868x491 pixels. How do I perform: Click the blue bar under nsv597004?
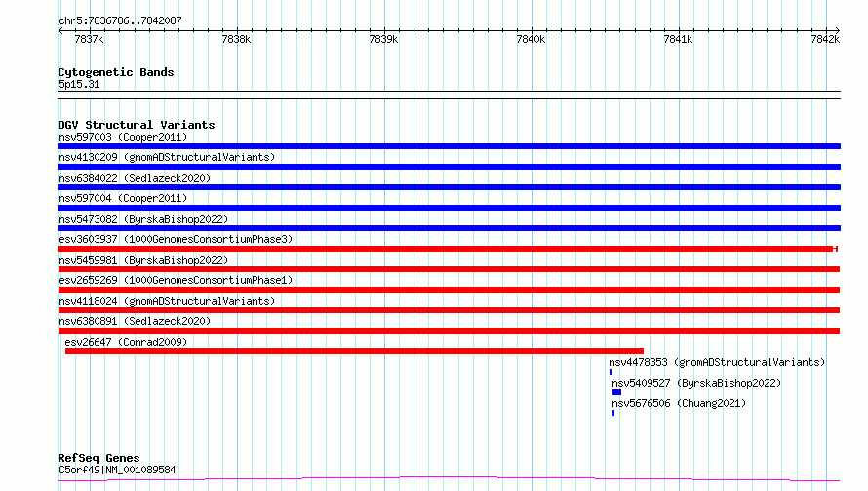click(x=449, y=208)
